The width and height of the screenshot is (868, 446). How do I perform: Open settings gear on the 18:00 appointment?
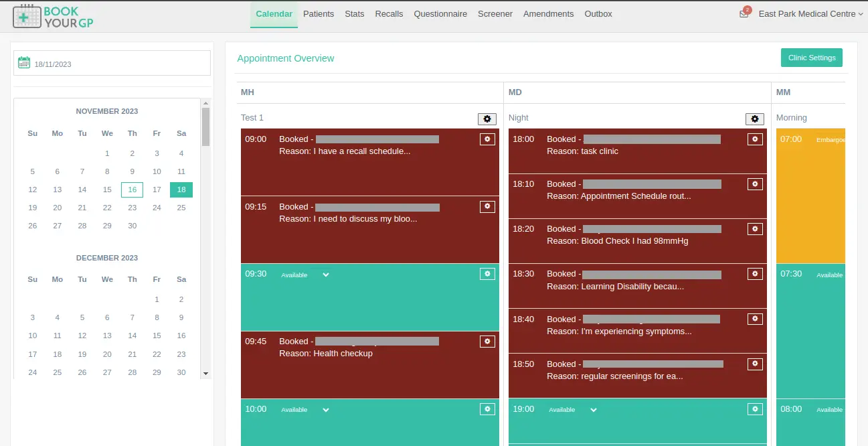(755, 139)
